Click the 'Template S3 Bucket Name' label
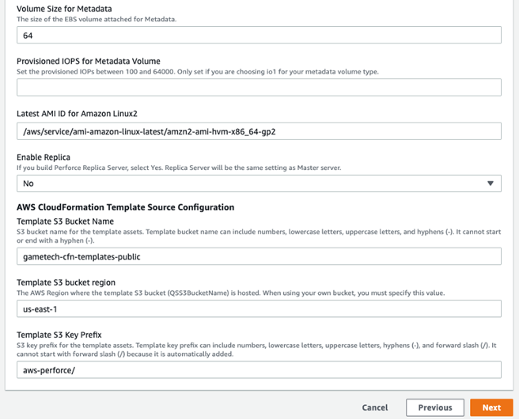The height and width of the screenshot is (420, 519). click(66, 221)
